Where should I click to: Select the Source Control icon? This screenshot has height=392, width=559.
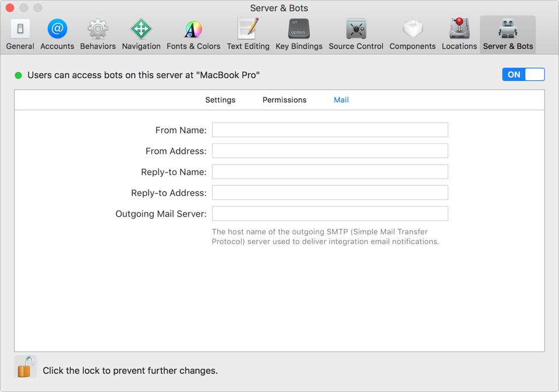point(355,33)
